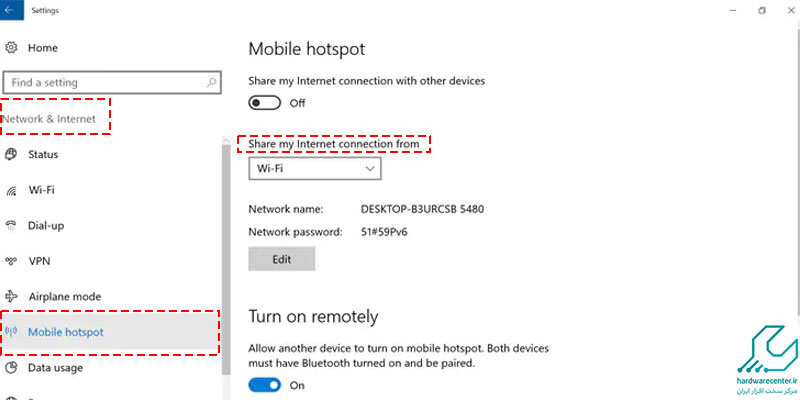Click the Airplane mode icon
The image size is (800, 400).
pos(12,297)
